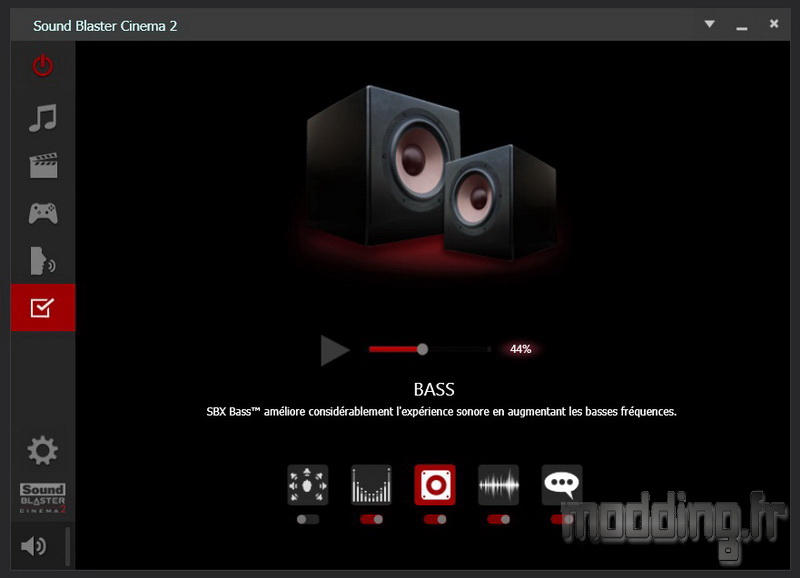Open the title bar dropdown arrow
This screenshot has height=578, width=800.
tap(709, 24)
